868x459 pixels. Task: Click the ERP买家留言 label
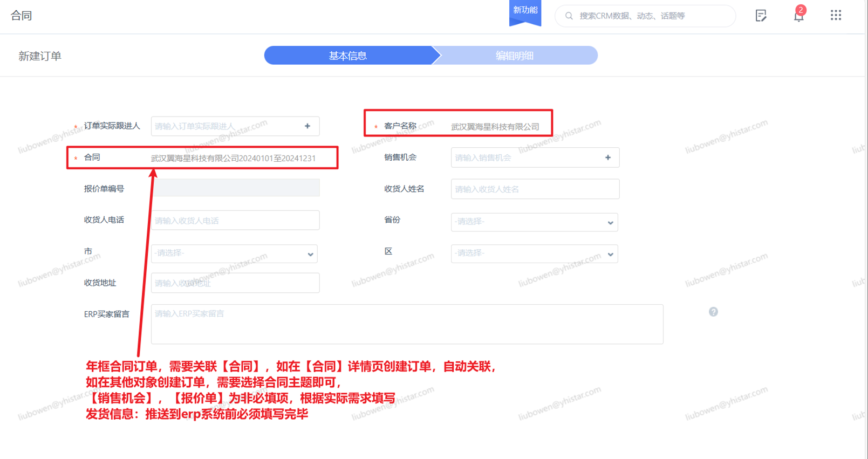tap(107, 314)
